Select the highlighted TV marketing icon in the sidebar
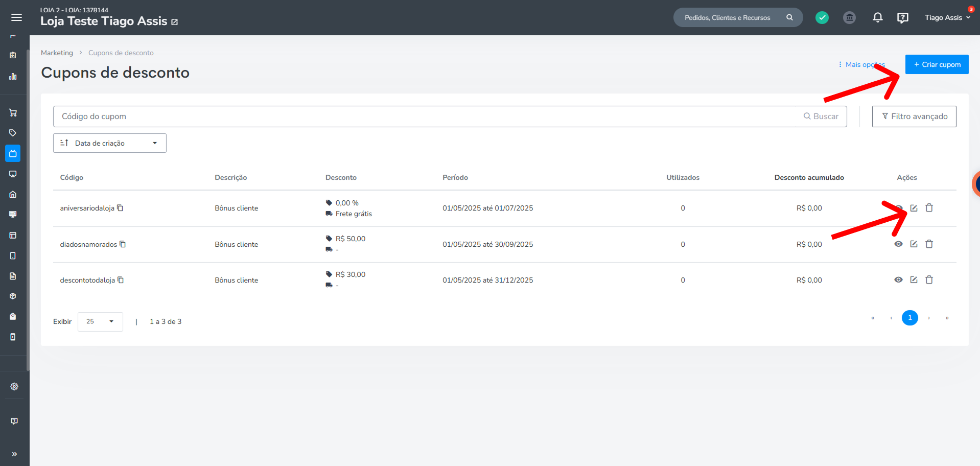Screen dimensions: 980x466 point(13,153)
